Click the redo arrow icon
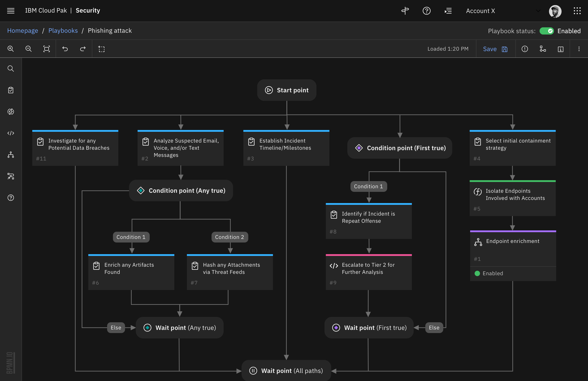588x381 pixels. (x=83, y=49)
